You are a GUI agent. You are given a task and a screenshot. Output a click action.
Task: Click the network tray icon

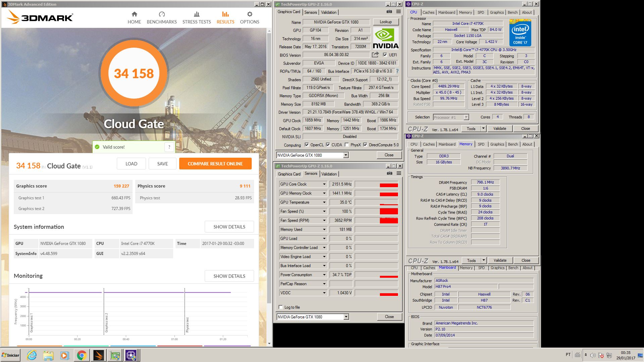pos(609,355)
